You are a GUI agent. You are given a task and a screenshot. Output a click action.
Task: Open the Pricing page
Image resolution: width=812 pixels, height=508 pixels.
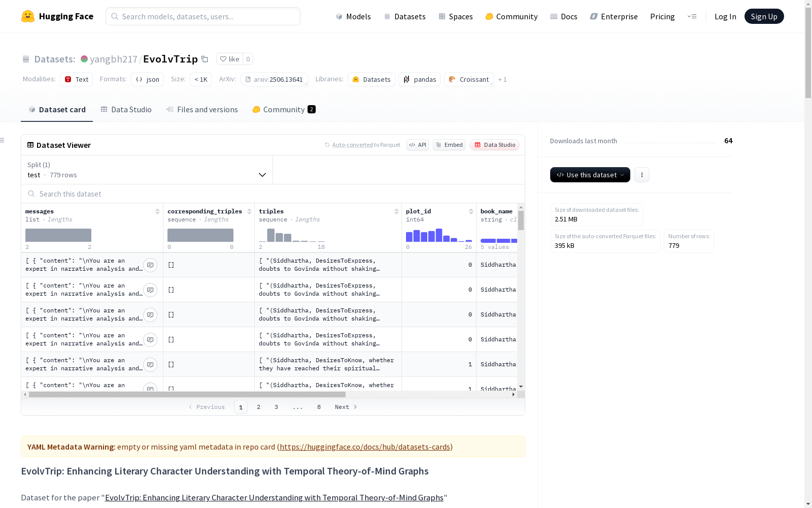coord(662,16)
